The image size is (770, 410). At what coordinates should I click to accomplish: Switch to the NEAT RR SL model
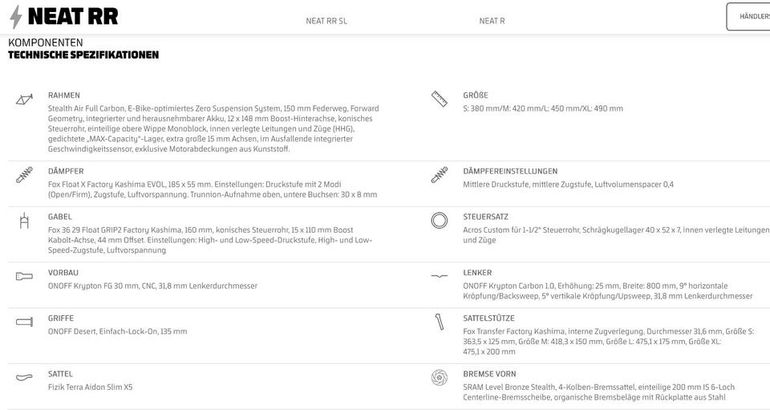coord(327,21)
